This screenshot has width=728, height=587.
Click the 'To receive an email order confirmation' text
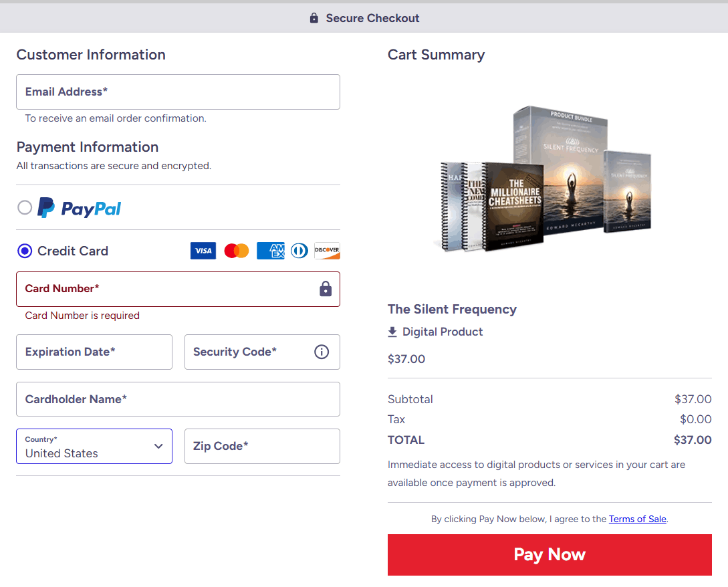(x=116, y=118)
